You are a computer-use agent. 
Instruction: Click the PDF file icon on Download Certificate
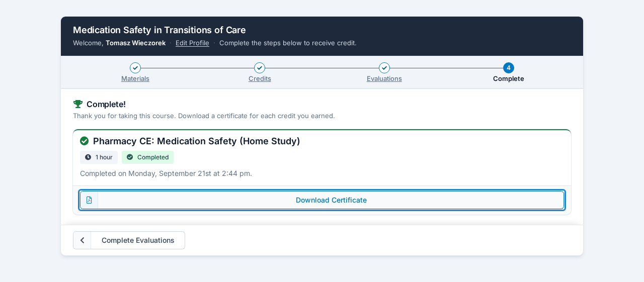click(89, 200)
